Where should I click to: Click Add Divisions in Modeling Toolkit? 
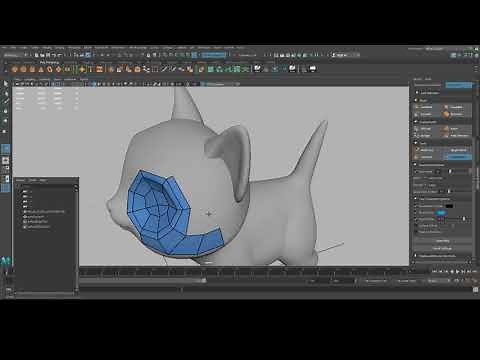[457, 136]
